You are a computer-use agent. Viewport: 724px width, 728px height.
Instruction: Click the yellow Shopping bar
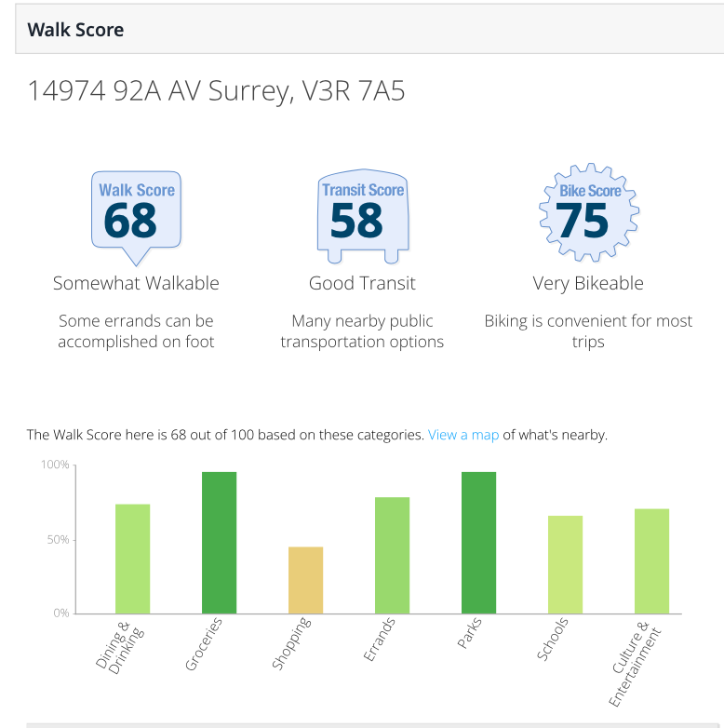(x=306, y=580)
